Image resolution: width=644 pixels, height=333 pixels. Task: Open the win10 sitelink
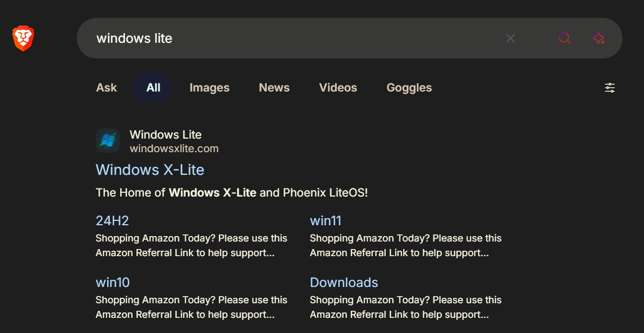(113, 283)
